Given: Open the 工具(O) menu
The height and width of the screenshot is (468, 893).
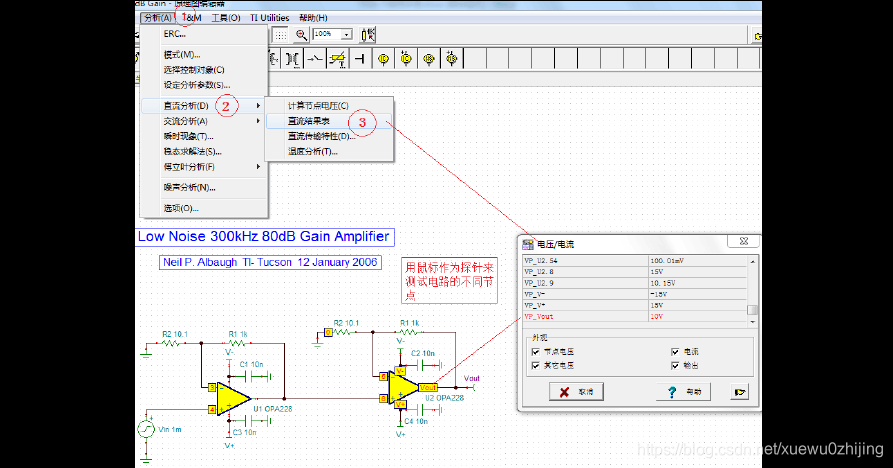Looking at the screenshot, I should 226,18.
